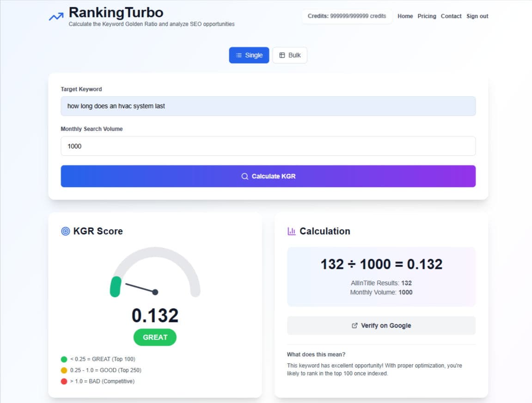Click the green gauge segment
Viewport: 532px width, 403px height.
(x=116, y=287)
